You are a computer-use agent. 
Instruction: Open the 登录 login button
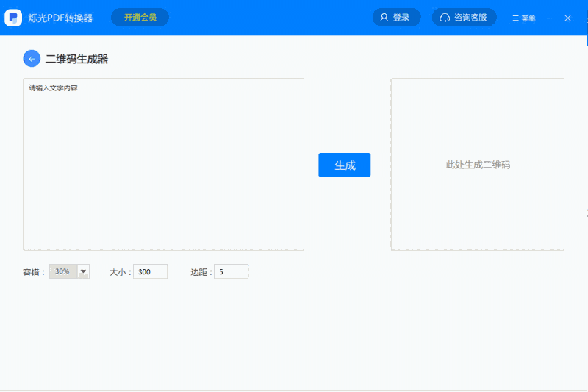pos(396,17)
